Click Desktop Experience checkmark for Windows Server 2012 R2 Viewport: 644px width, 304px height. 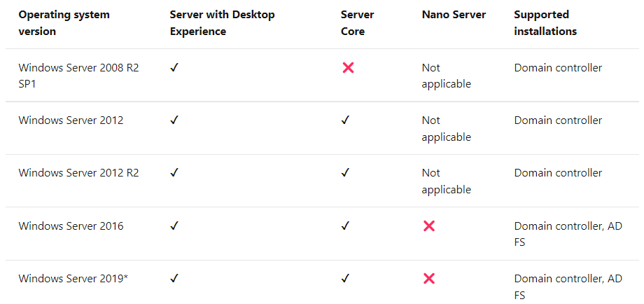point(174,172)
